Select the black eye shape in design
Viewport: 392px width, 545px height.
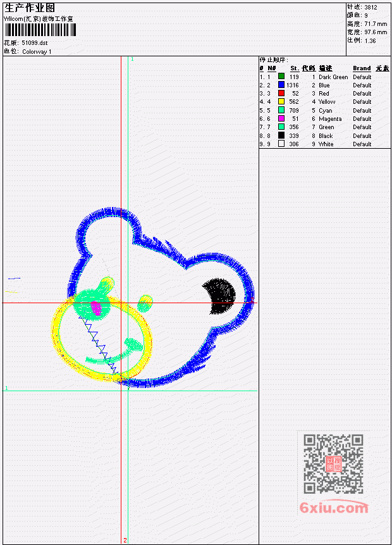pyautogui.click(x=219, y=296)
